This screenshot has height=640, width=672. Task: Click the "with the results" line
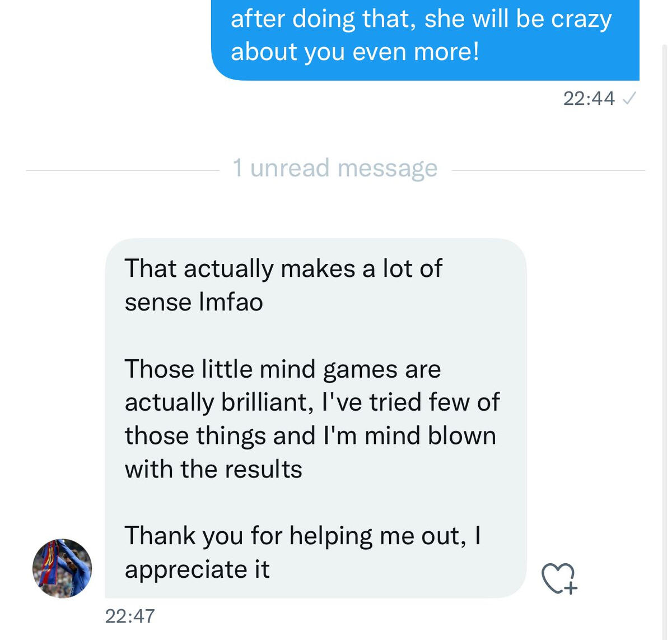tap(213, 470)
